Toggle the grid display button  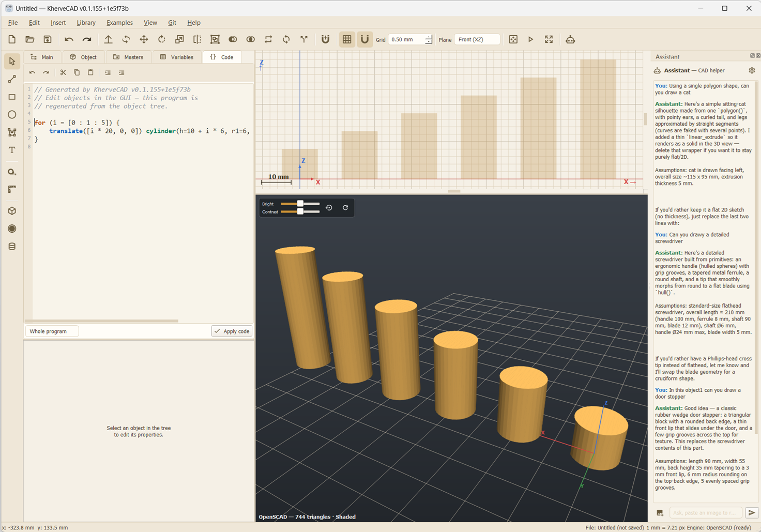(347, 40)
